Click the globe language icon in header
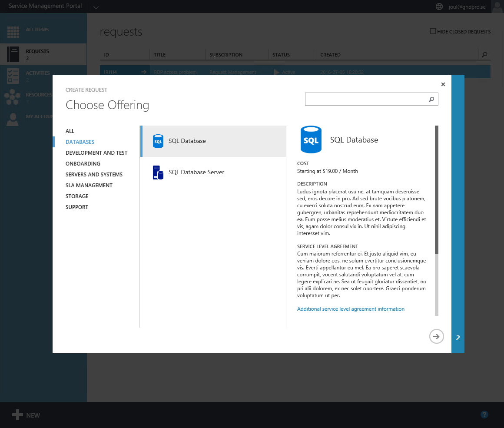 [x=439, y=7]
